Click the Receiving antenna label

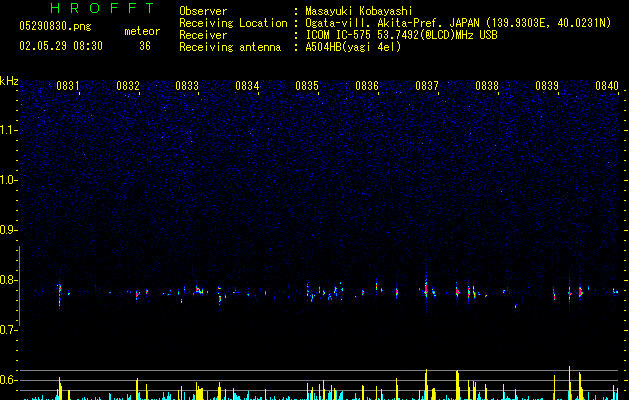pos(230,47)
